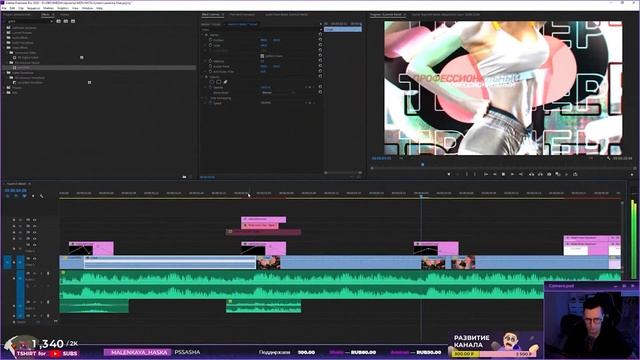
Task: Click the timeline playhead marker
Action: 422,196
